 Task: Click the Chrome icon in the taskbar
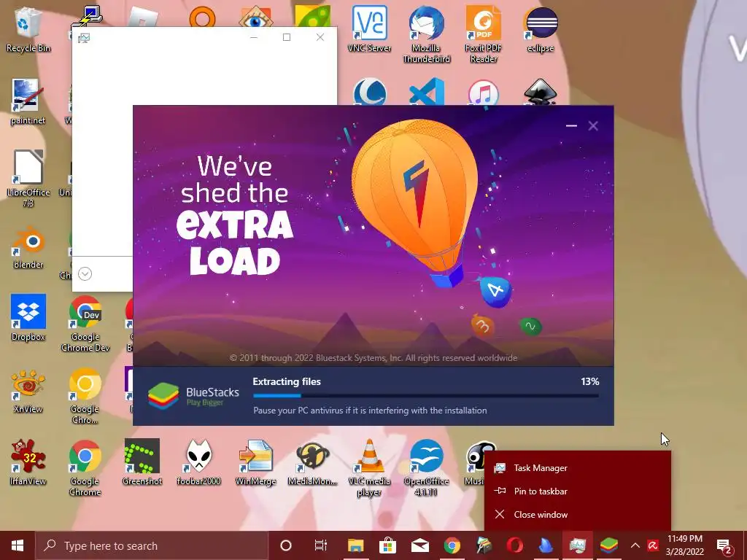click(452, 545)
